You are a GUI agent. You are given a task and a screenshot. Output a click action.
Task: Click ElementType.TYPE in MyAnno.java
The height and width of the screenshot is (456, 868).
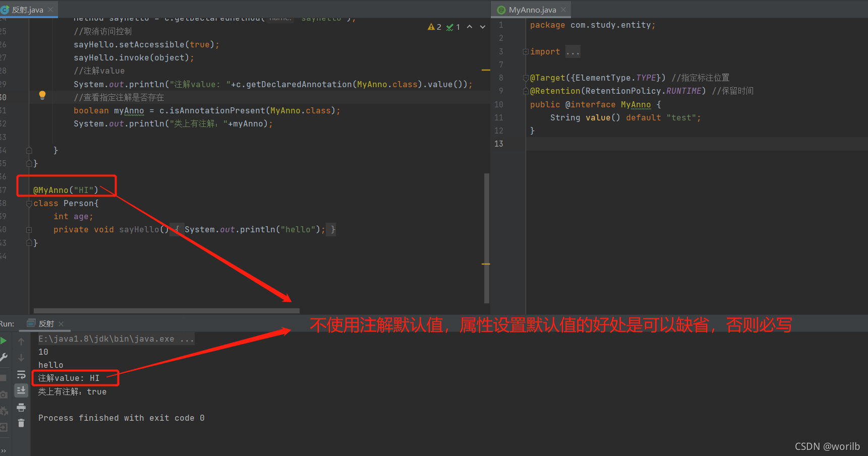[x=615, y=78]
